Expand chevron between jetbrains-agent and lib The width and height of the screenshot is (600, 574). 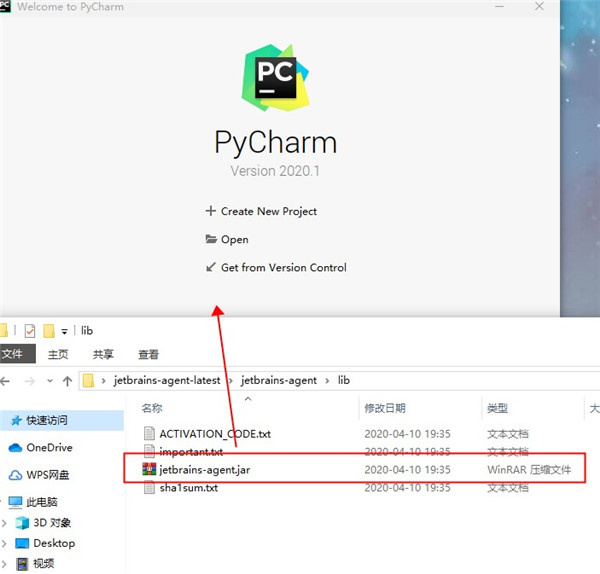pyautogui.click(x=327, y=381)
